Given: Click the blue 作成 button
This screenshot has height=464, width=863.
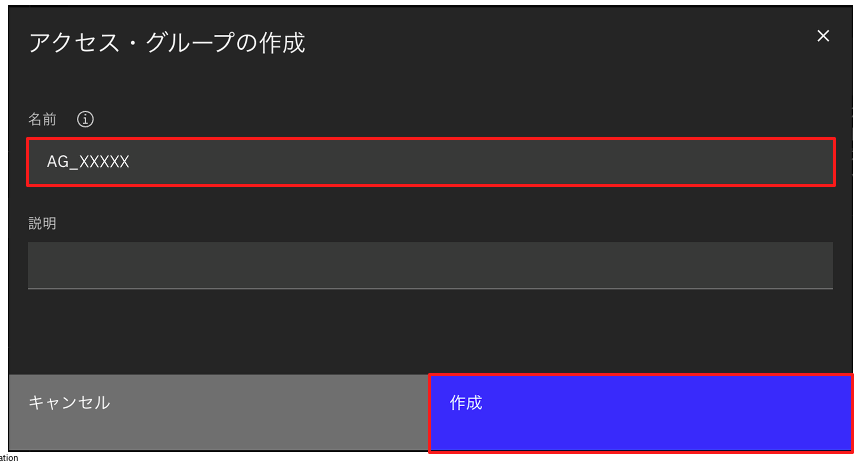Looking at the screenshot, I should pos(640,413).
